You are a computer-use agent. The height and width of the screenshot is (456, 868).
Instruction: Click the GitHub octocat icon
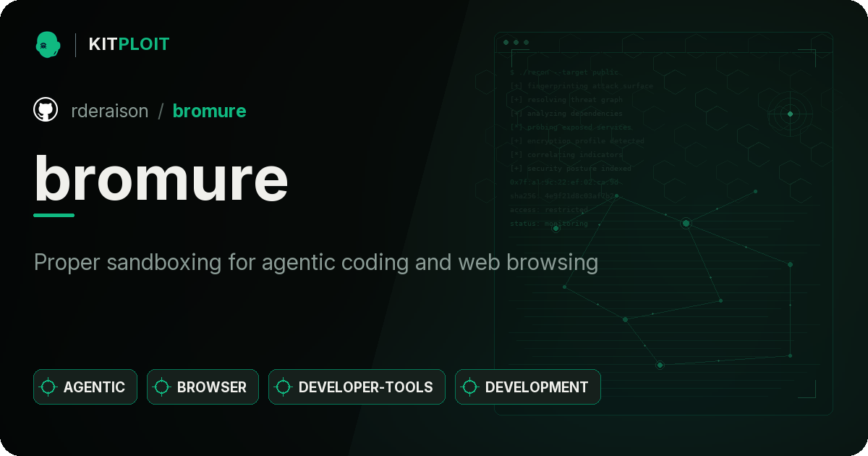pyautogui.click(x=46, y=110)
